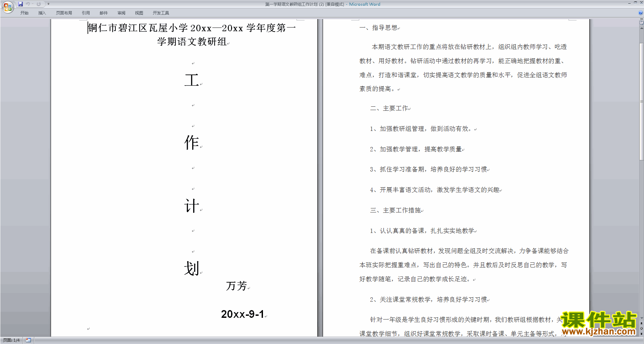Click the 页面: 1/4 page indicator
Viewport: 644px width, 344px height.
pos(11,340)
